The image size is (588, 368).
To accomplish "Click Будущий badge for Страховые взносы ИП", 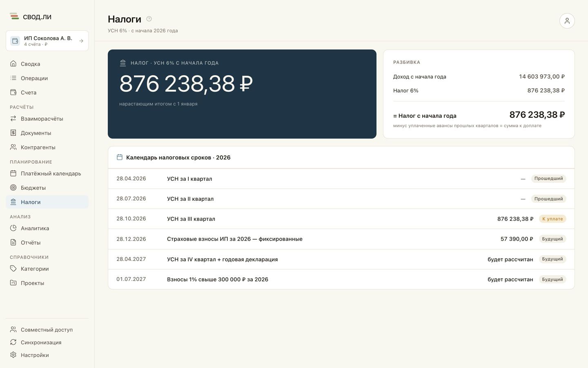I will pyautogui.click(x=552, y=239).
